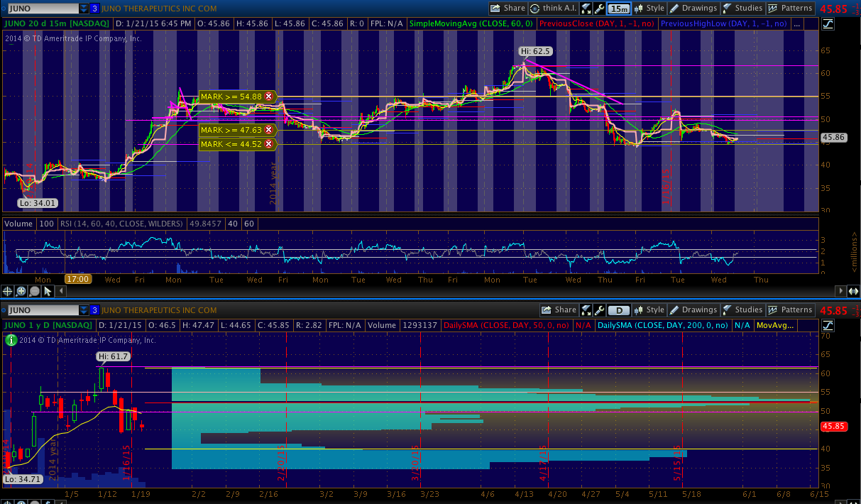
Task: Click the wrench settings icon in top chart
Action: (x=601, y=9)
